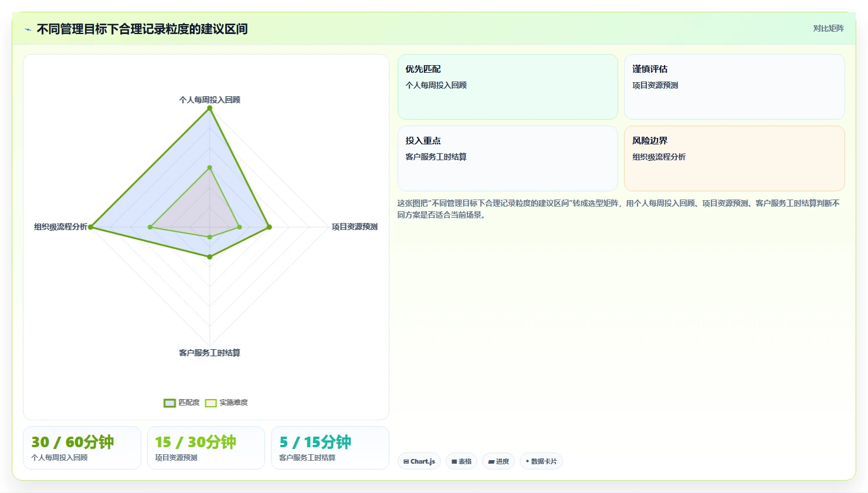The image size is (868, 493).
Task: Open the 优先匹配 card
Action: 508,87
